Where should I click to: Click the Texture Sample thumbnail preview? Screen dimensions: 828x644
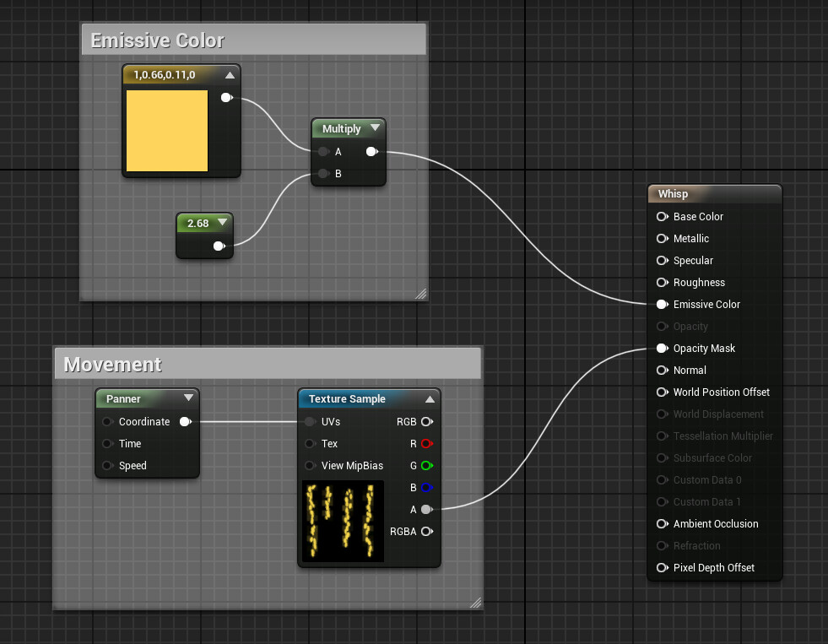pos(343,521)
